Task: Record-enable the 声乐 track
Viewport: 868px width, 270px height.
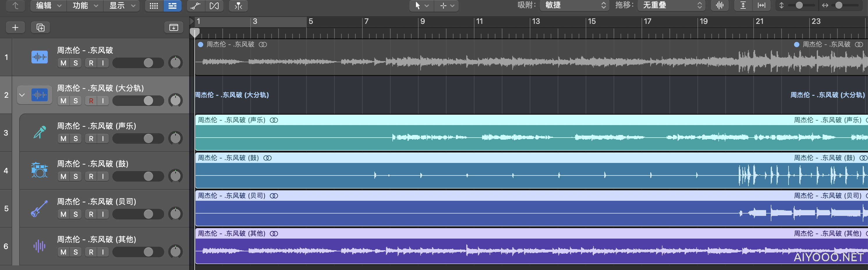Action: pyautogui.click(x=91, y=138)
